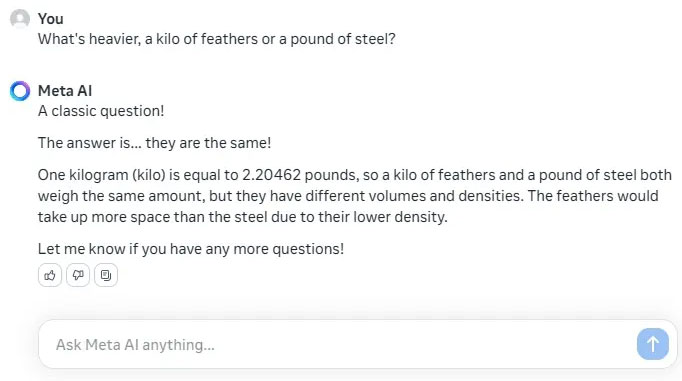Click the number 2.20462 in the response
This screenshot has height=381, width=682.
click(x=271, y=175)
